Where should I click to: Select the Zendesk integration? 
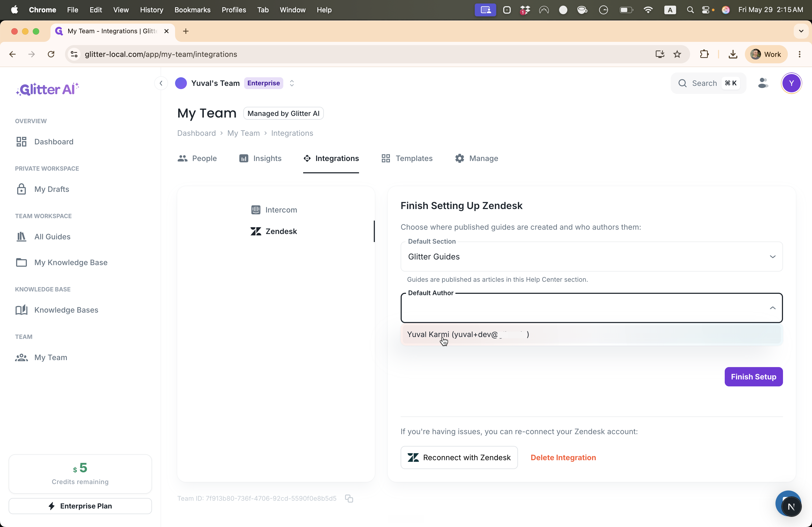[x=274, y=232]
